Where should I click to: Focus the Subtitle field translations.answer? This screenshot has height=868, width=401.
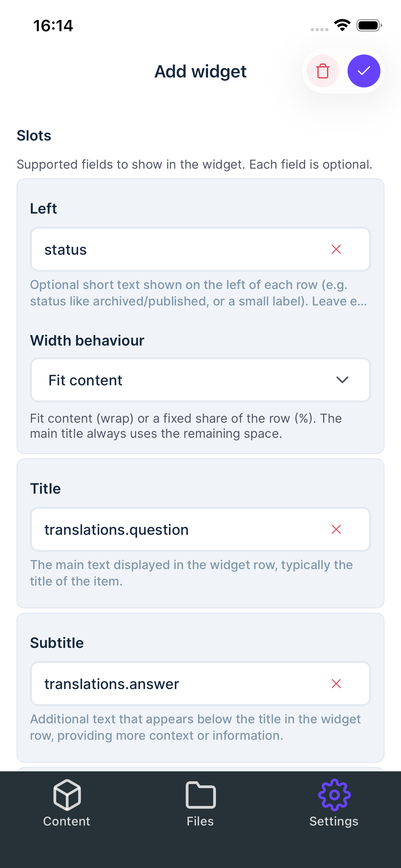pyautogui.click(x=154, y=684)
